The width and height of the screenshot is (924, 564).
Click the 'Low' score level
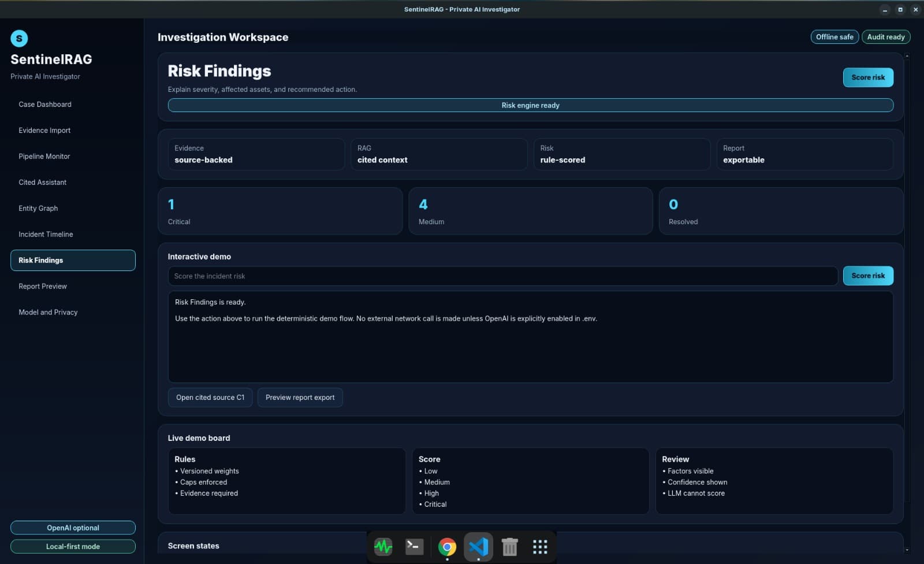point(428,472)
